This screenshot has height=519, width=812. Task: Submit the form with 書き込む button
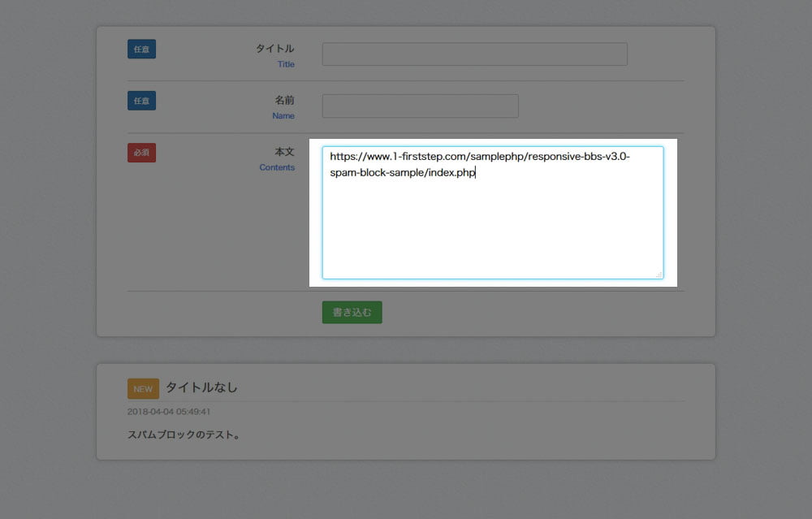(x=352, y=313)
